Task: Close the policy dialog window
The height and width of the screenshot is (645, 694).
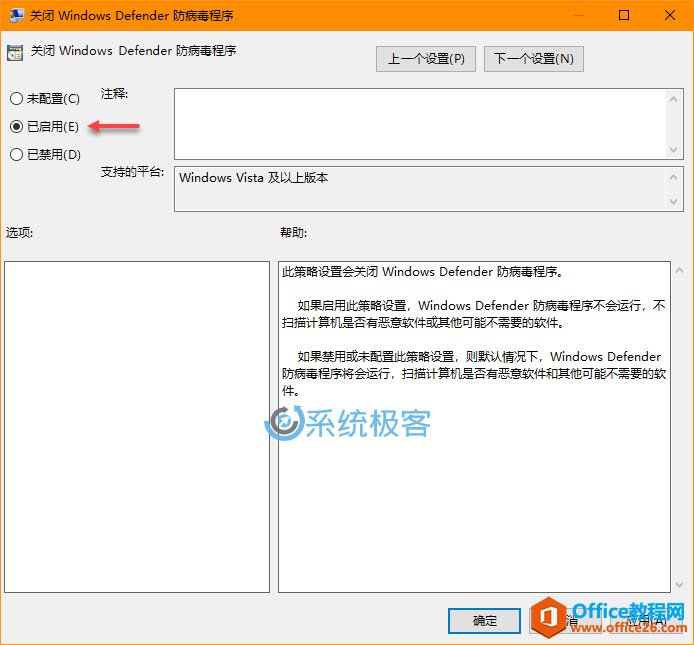Action: coord(670,15)
